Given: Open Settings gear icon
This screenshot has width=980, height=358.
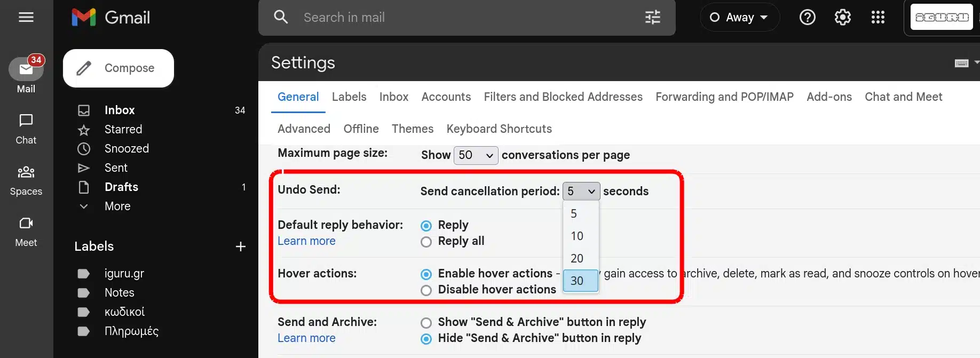Looking at the screenshot, I should (x=842, y=18).
